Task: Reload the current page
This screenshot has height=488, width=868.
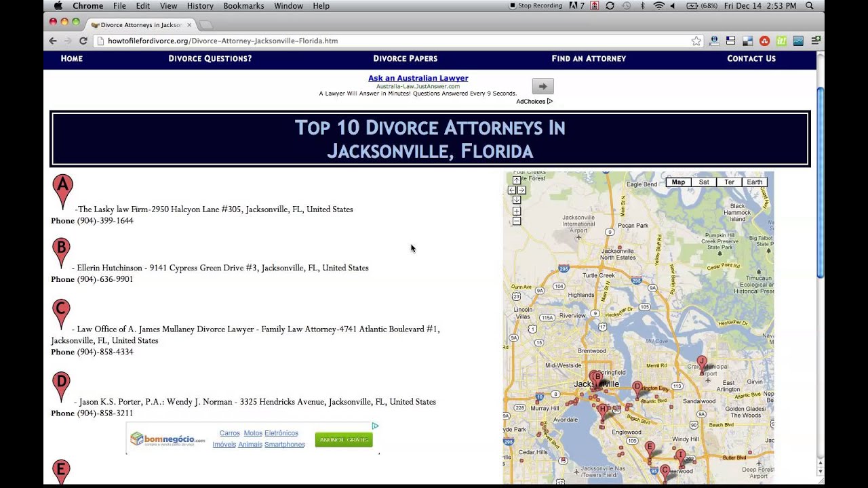Action: (x=83, y=41)
